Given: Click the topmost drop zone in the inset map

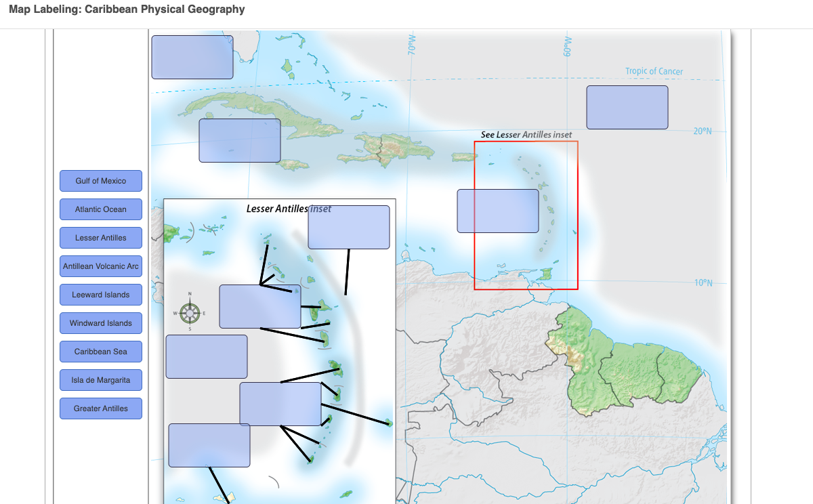Looking at the screenshot, I should (x=349, y=227).
